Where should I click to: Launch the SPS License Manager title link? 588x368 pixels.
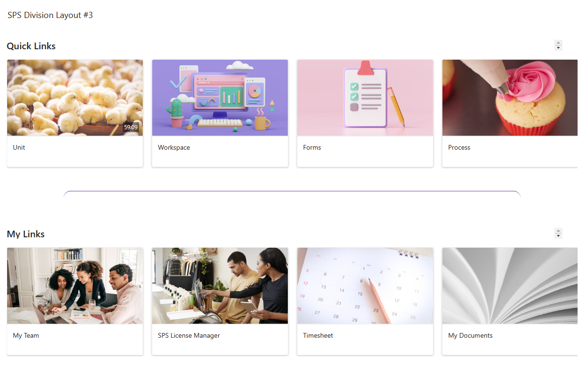click(x=189, y=335)
